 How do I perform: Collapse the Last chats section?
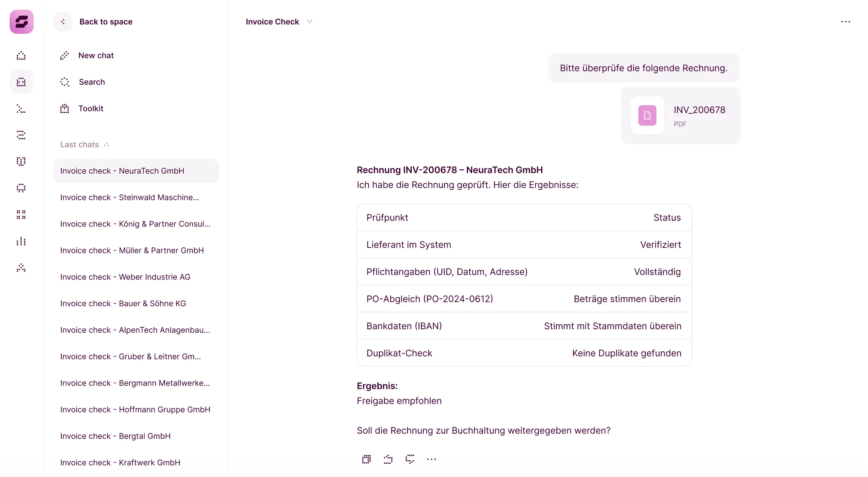point(107,145)
